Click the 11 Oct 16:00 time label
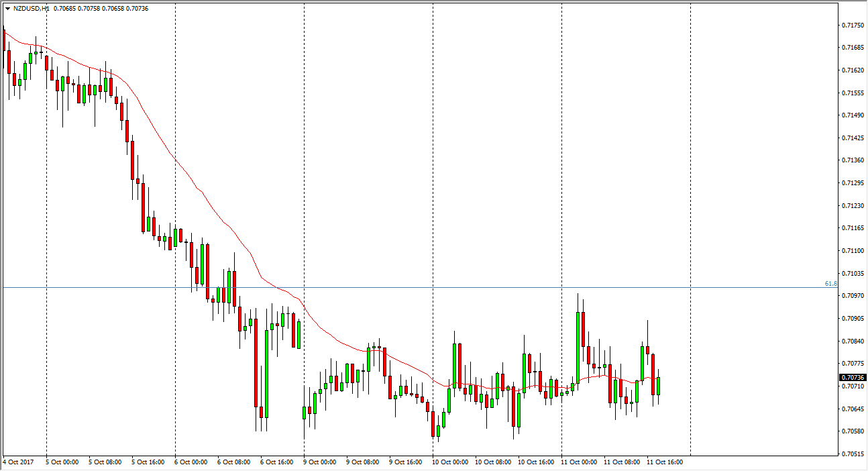 pyautogui.click(x=664, y=462)
